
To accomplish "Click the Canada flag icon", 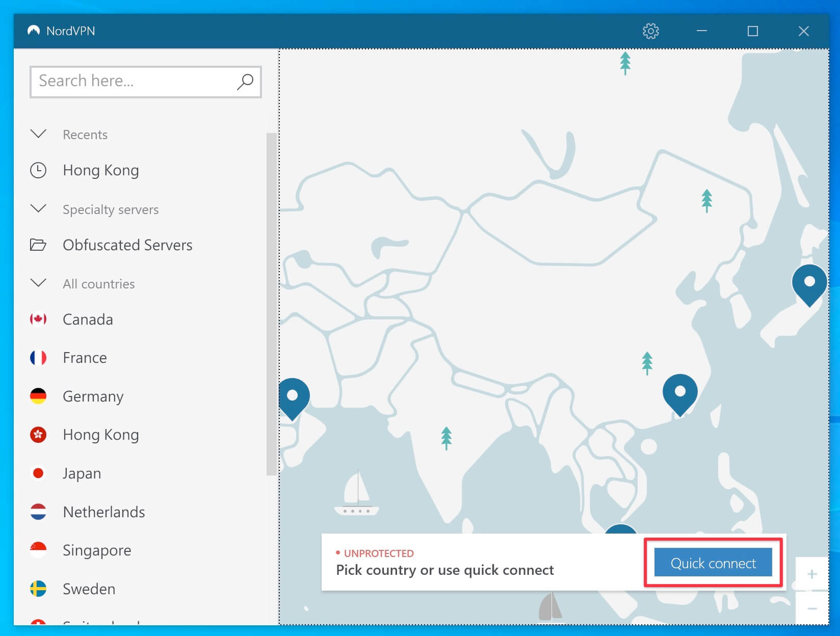I will (x=38, y=320).
